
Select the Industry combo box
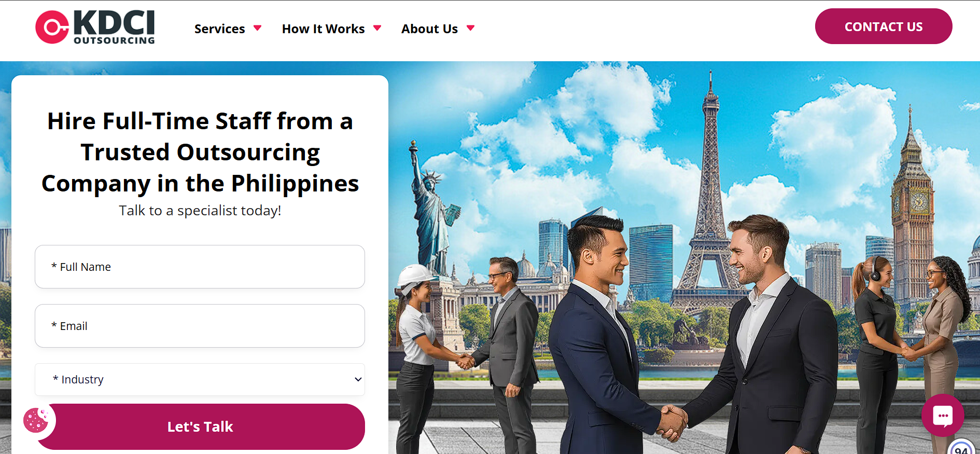(x=200, y=379)
